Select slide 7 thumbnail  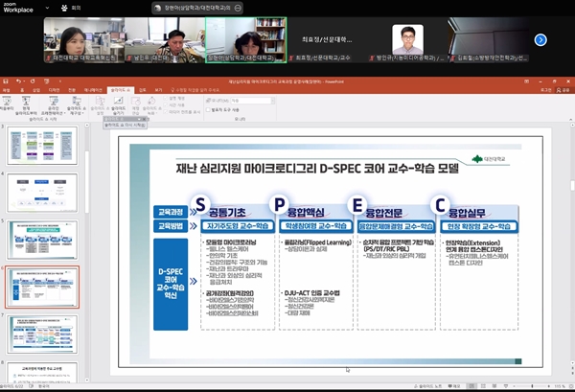[42, 334]
